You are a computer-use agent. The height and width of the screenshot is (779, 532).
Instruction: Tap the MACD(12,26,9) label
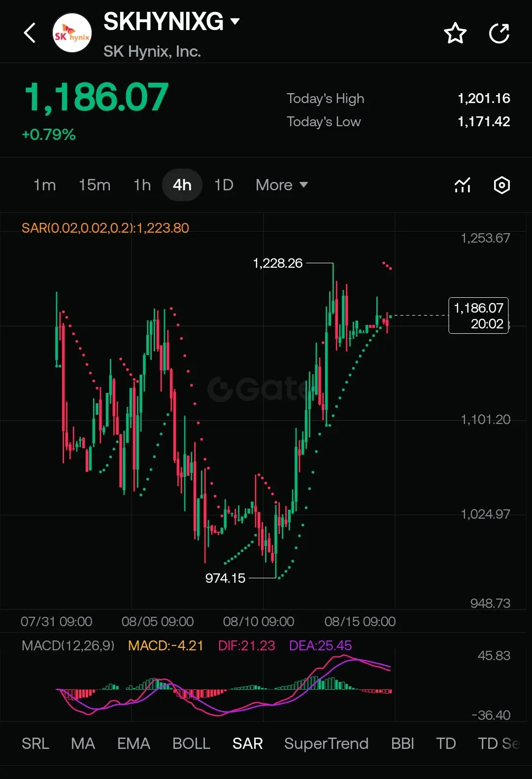[68, 646]
